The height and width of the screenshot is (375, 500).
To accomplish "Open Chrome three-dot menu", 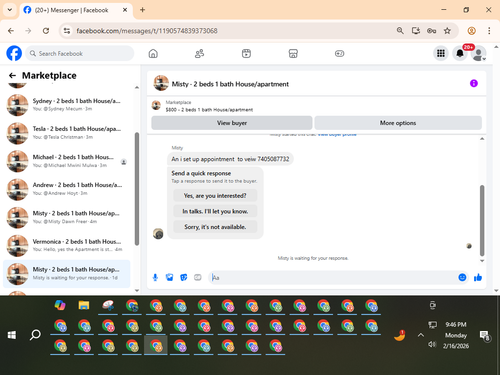I will point(489,31).
